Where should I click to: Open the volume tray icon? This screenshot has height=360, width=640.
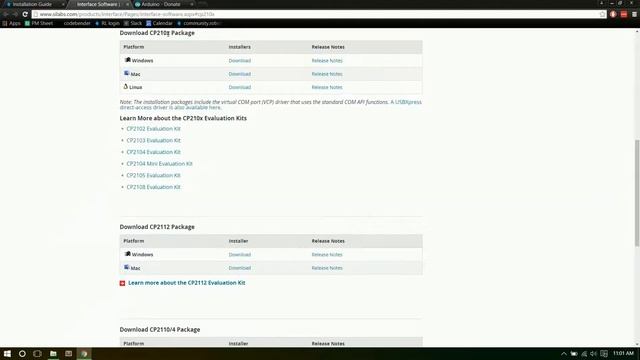pyautogui.click(x=593, y=353)
